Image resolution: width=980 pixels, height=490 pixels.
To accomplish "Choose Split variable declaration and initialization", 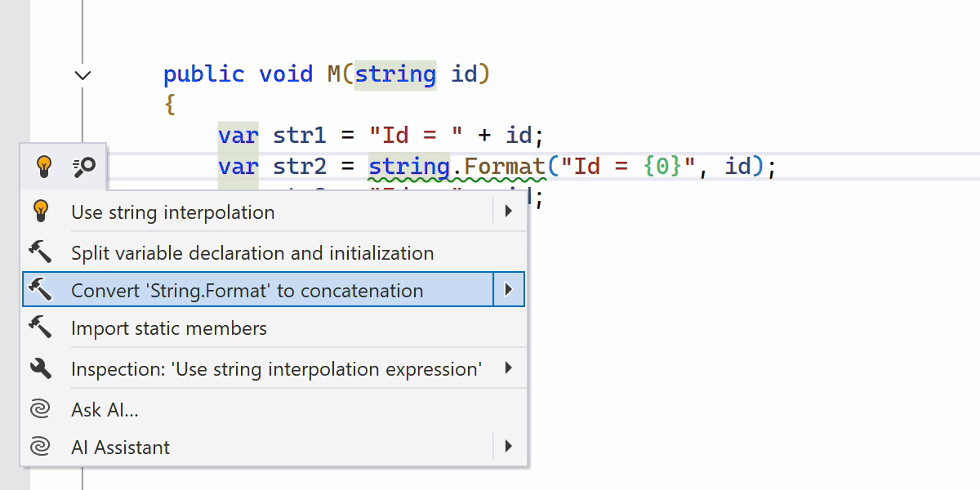I will [x=252, y=253].
